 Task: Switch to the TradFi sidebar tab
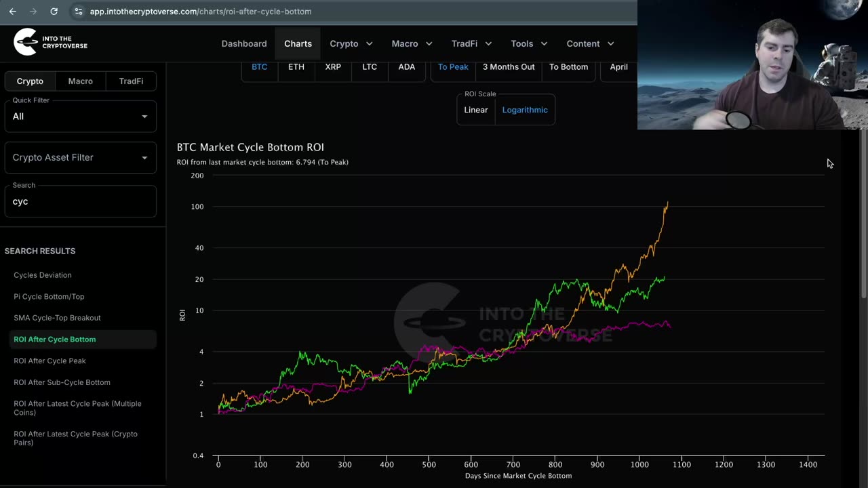coord(131,81)
